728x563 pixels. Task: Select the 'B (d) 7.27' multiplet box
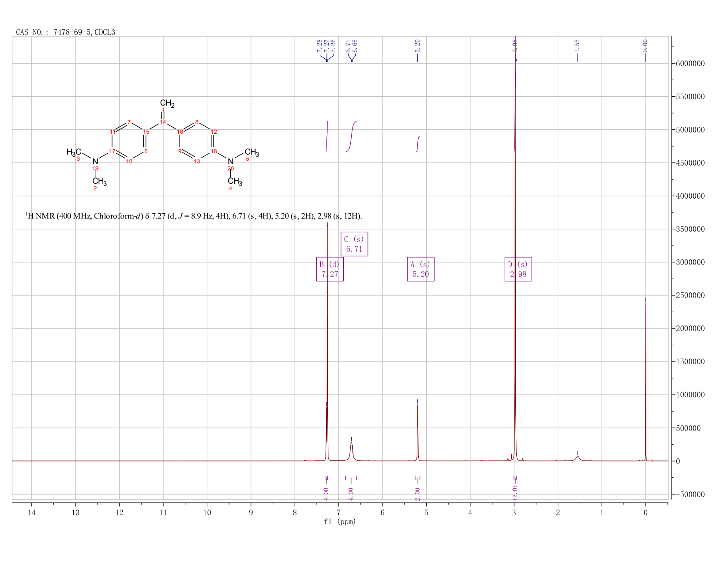pos(330,269)
